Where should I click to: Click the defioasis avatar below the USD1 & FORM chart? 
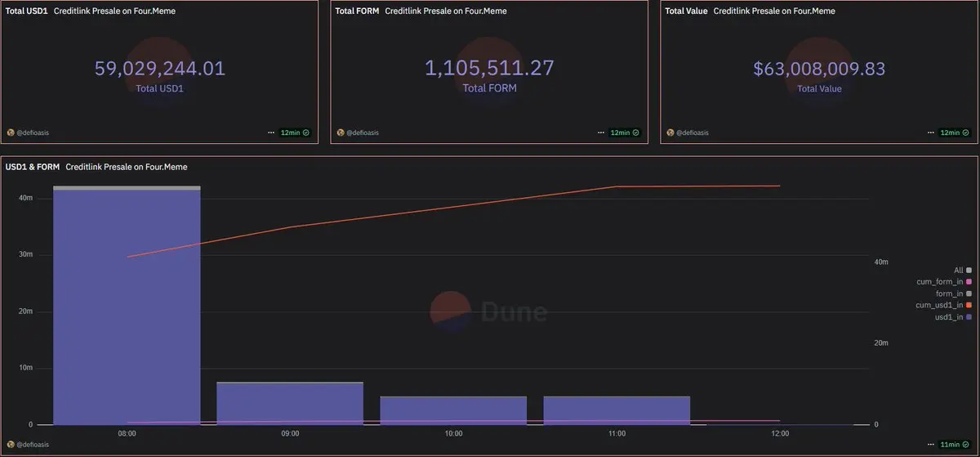click(11, 445)
